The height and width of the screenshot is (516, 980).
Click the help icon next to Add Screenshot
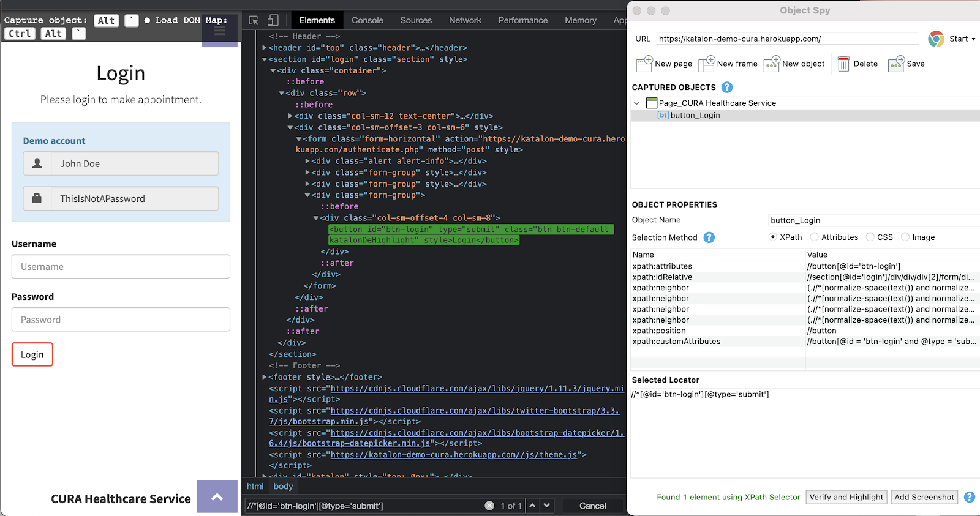pos(970,497)
